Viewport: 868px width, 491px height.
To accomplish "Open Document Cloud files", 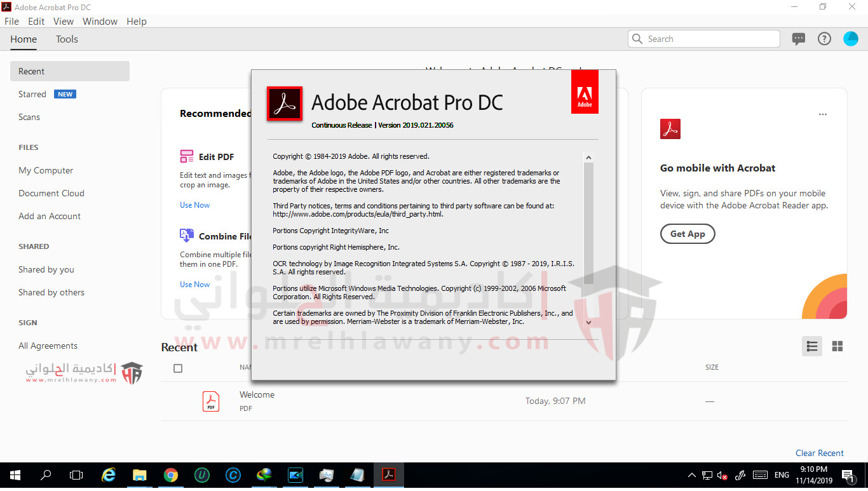I will (x=51, y=193).
